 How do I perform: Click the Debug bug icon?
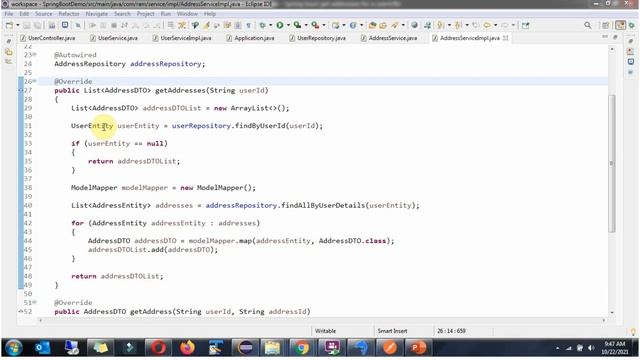(262, 25)
